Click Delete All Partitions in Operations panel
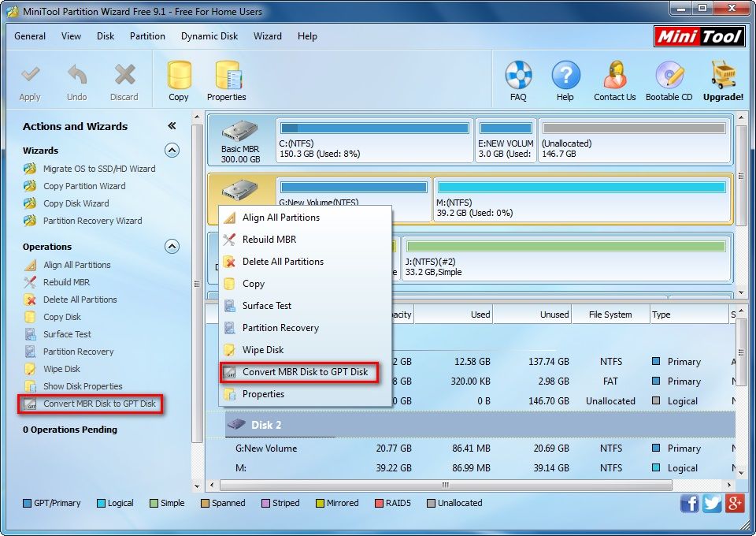Screen dimensions: 756x536 [80, 300]
